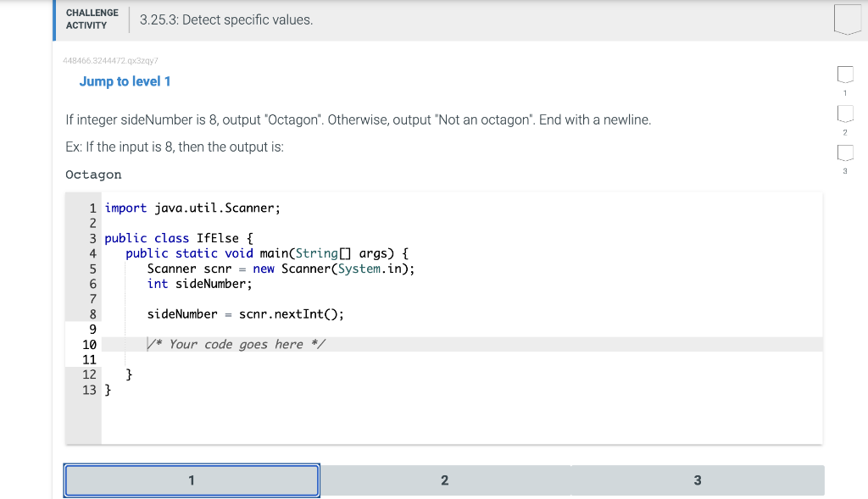Image resolution: width=868 pixels, height=499 pixels.
Task: Select the level 3 bookmark icon on sidebar
Action: click(845, 152)
